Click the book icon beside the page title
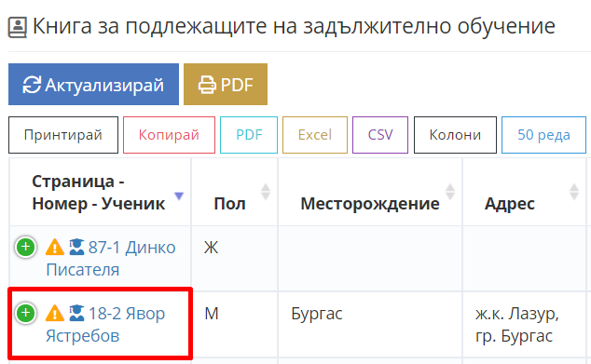This screenshot has height=364, width=591. [x=18, y=28]
